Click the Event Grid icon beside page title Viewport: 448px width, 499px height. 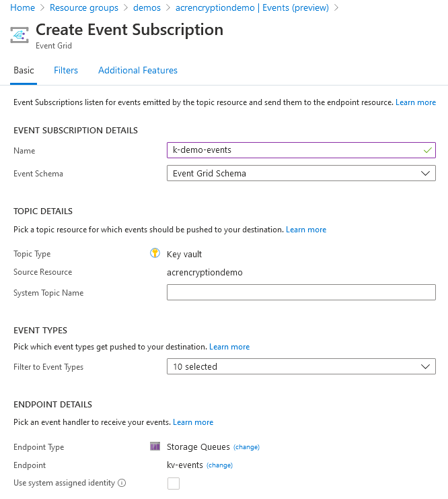point(20,36)
